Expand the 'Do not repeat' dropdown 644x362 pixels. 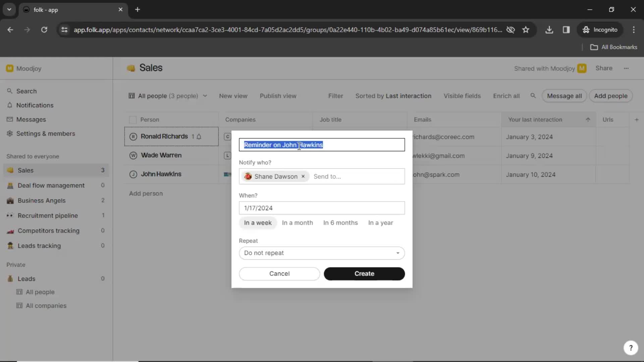coord(322,253)
